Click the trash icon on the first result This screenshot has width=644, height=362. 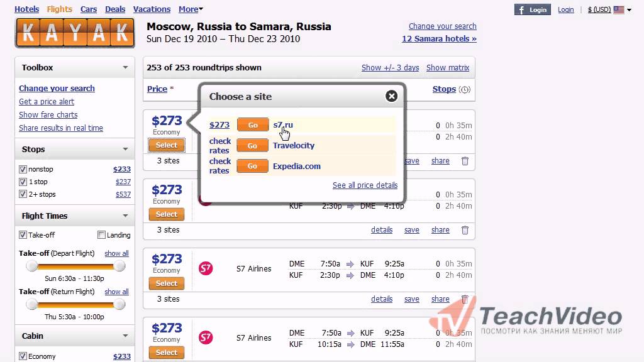click(x=465, y=161)
